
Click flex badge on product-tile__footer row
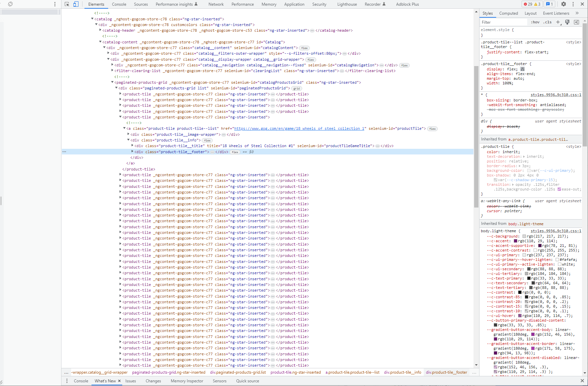[x=235, y=152]
